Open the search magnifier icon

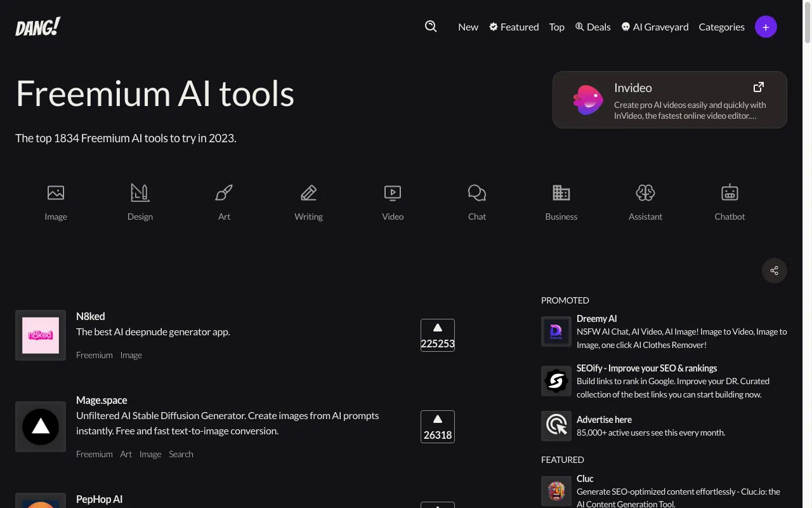point(431,26)
